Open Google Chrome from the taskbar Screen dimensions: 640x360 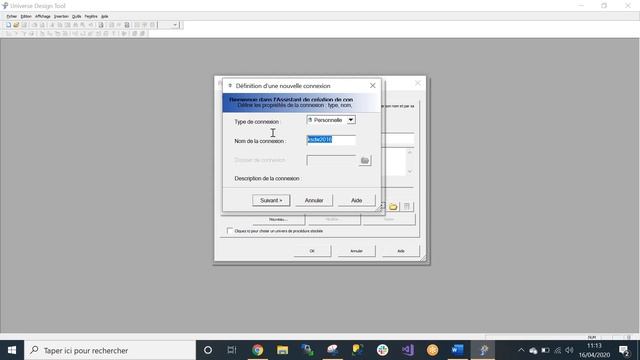point(257,350)
